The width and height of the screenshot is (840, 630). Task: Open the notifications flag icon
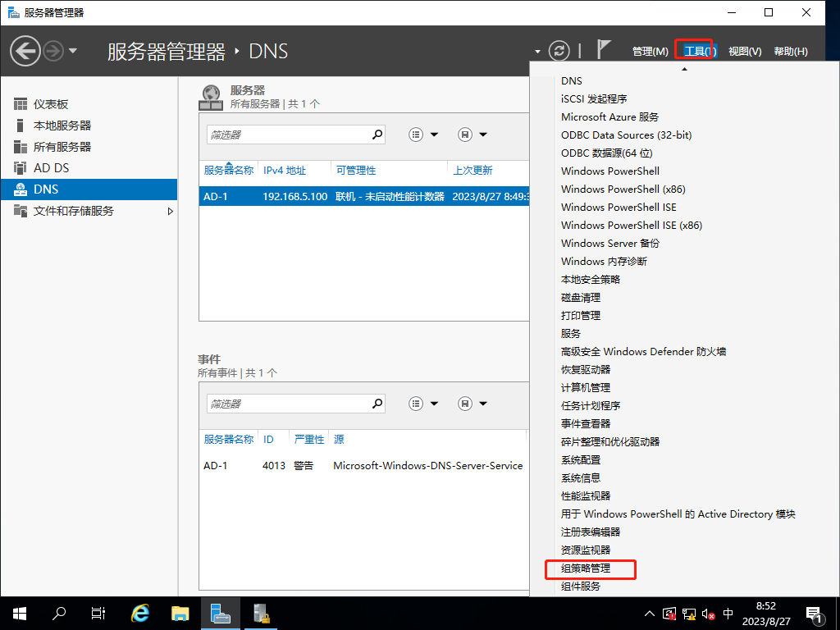603,49
